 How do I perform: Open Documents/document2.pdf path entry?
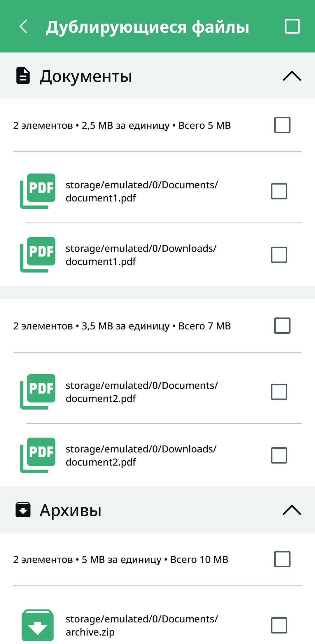[x=142, y=392]
